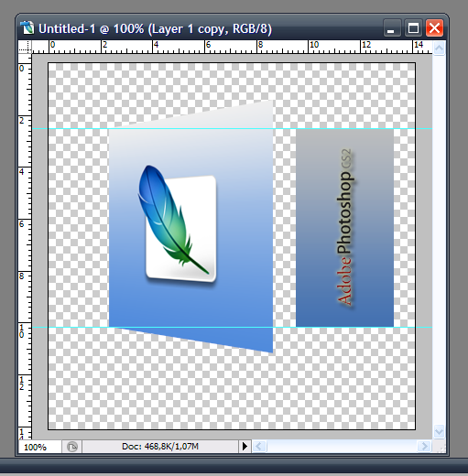Click the vertical ruler at mark 4
Image resolution: width=468 pixels, height=476 pixels.
pos(21,172)
